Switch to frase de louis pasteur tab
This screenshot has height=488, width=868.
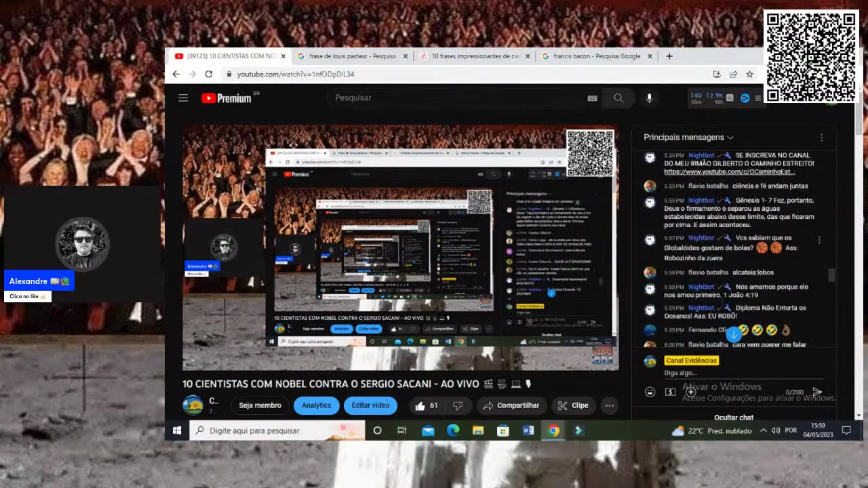(352, 56)
